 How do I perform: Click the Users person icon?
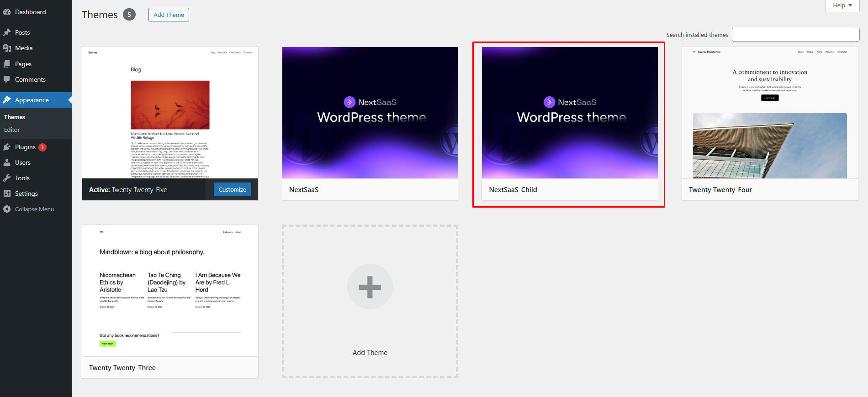click(7, 162)
